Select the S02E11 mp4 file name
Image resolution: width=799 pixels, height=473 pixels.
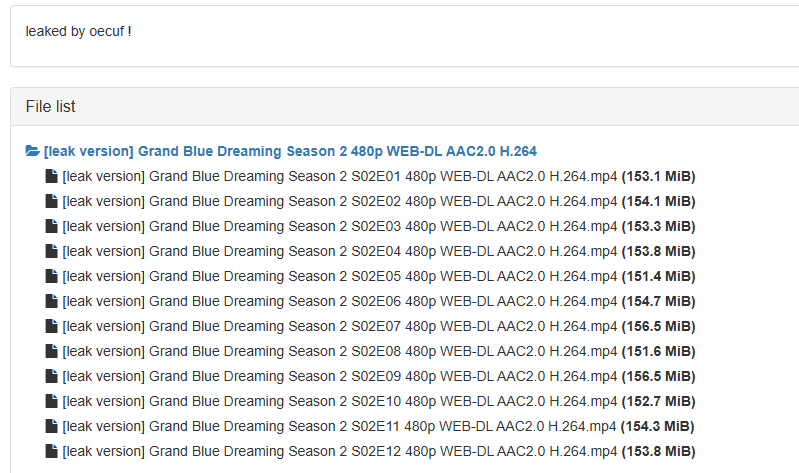pyautogui.click(x=339, y=426)
